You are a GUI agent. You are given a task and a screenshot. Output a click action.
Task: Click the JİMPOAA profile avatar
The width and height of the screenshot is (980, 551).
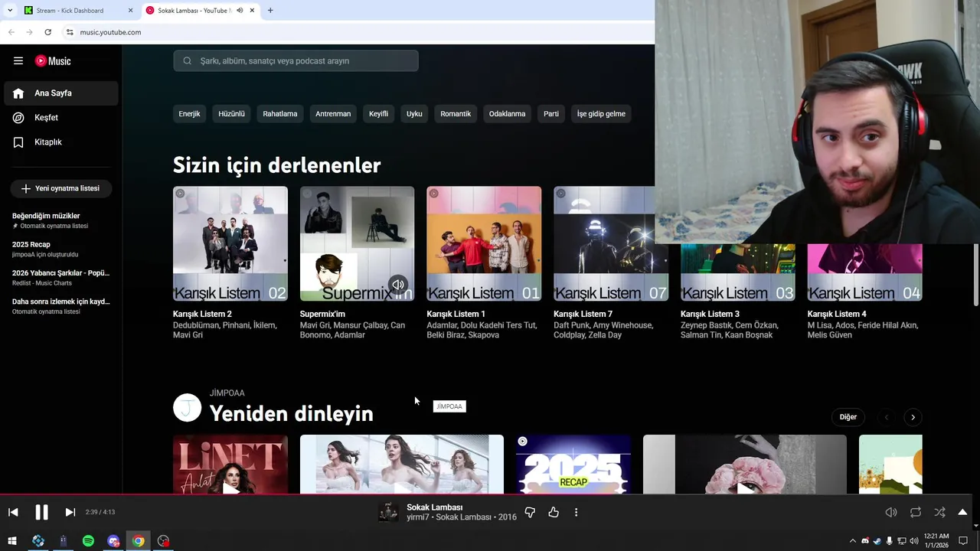[187, 408]
